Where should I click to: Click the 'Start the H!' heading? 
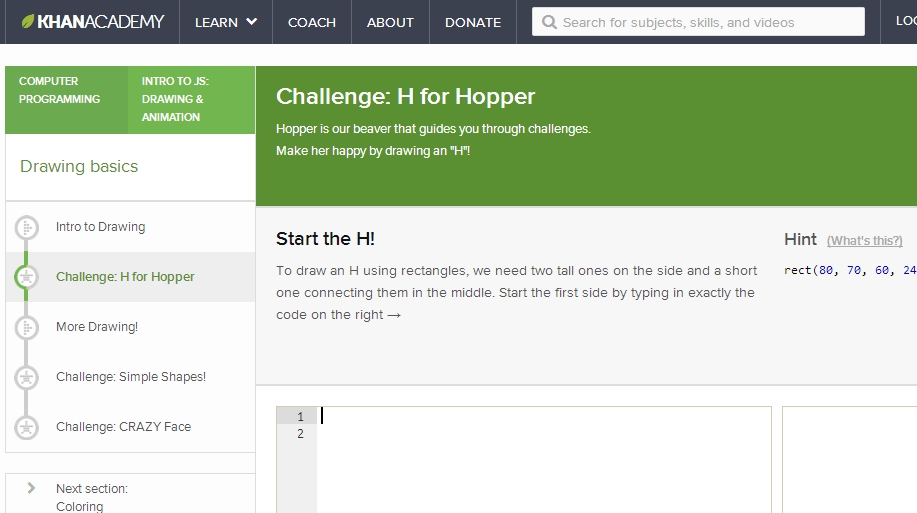click(325, 239)
